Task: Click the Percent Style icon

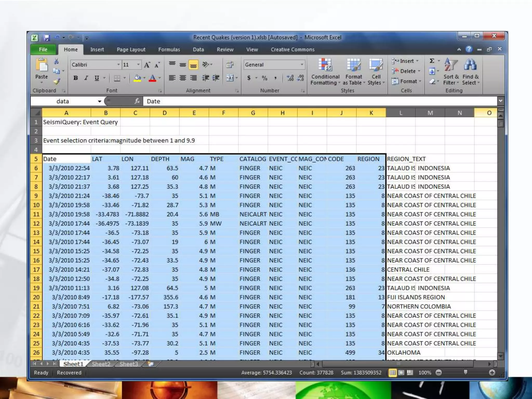Action: pos(264,78)
